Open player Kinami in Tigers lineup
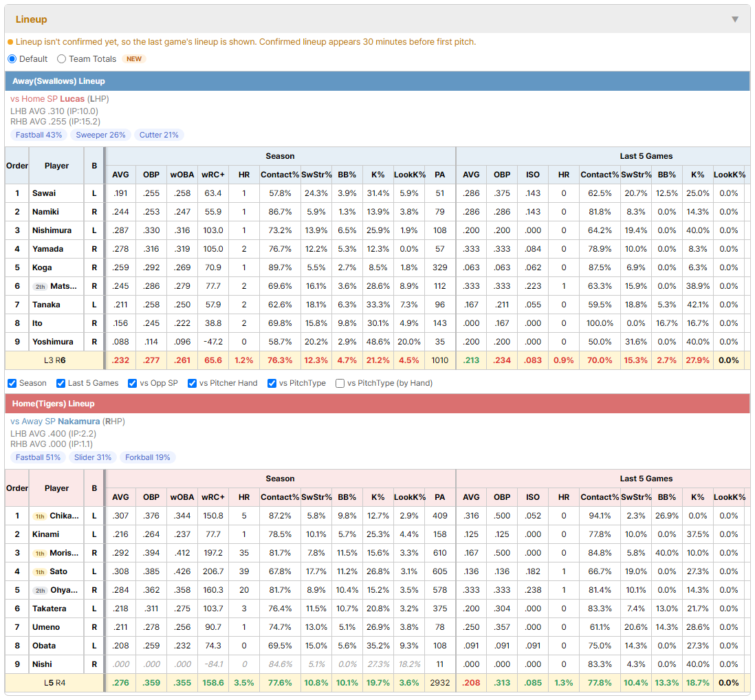 (46, 534)
